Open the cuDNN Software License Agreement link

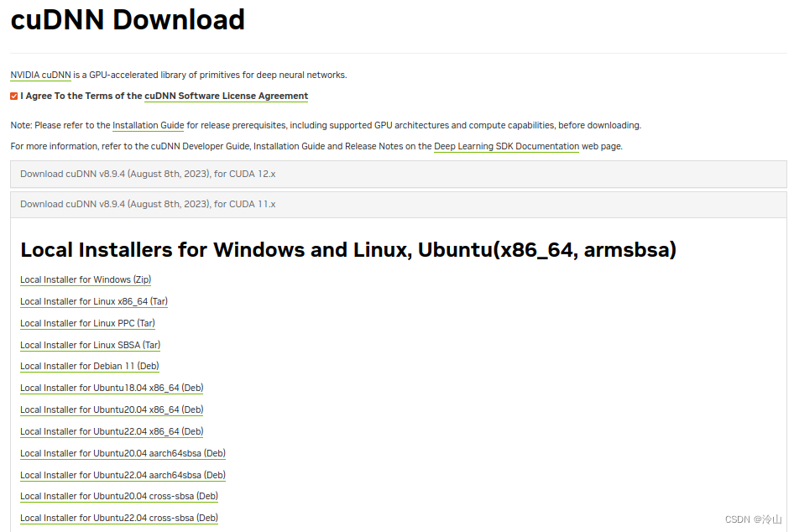[x=227, y=96]
